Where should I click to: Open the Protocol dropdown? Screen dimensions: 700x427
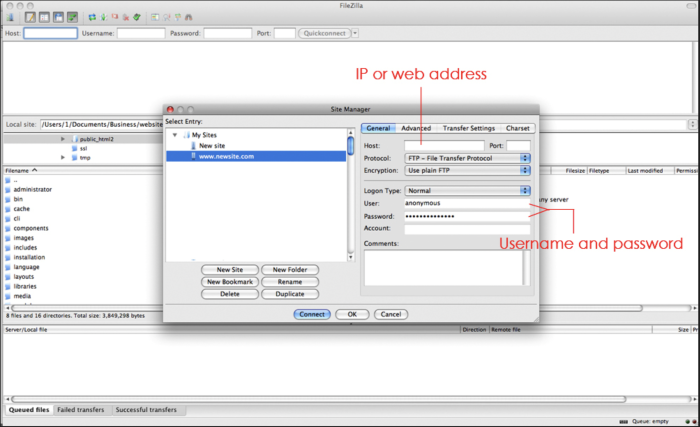coord(467,158)
